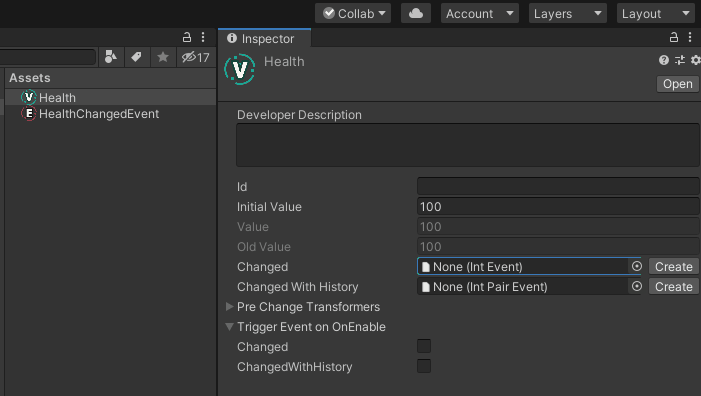
Task: Expand Pre Change Transformers section
Action: coord(229,307)
